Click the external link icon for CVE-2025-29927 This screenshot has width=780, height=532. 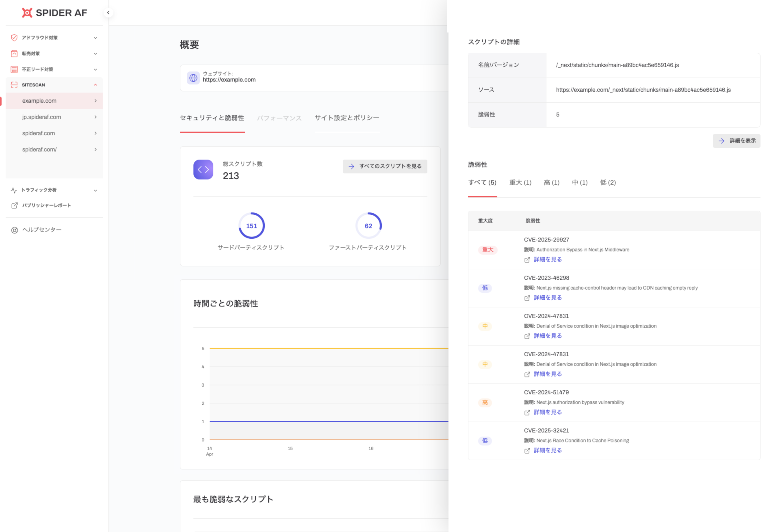pos(527,260)
